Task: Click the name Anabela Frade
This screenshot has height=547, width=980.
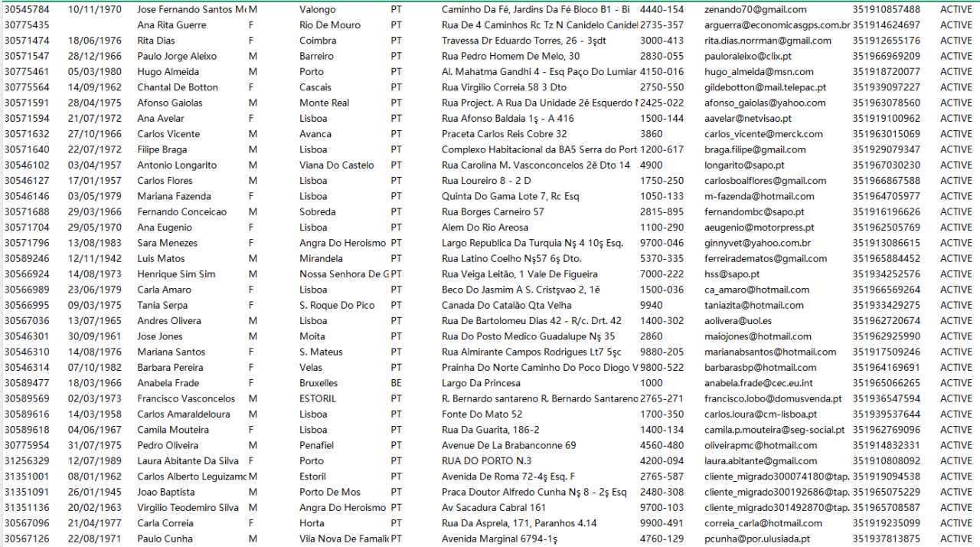Action: coord(168,383)
